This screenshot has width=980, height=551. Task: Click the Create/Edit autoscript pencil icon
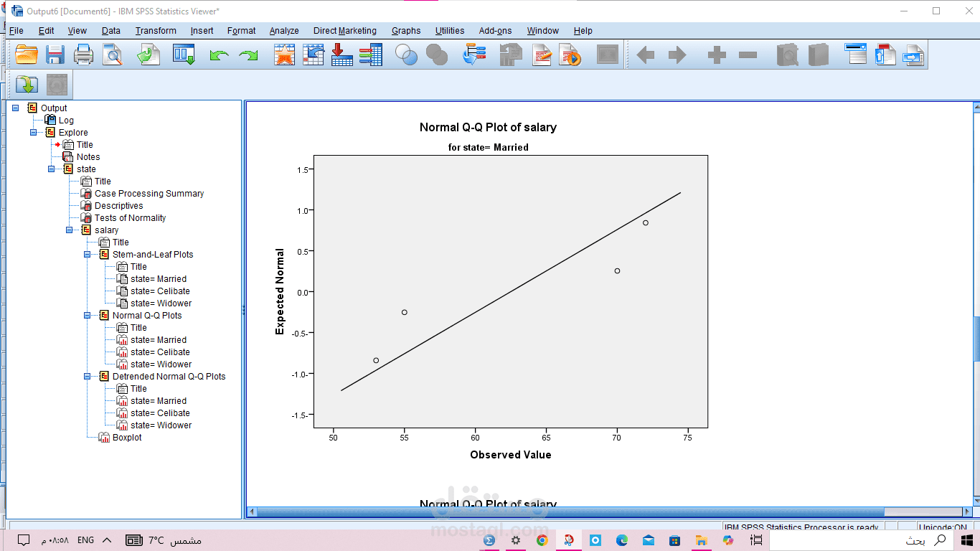542,55
